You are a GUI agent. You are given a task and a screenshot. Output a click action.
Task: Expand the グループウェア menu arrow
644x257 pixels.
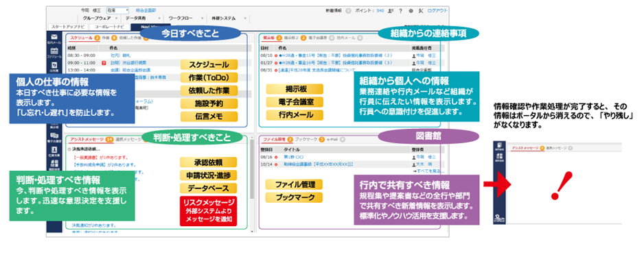tap(117, 19)
